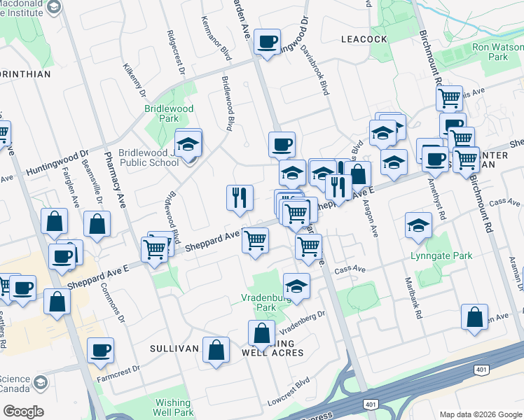Select the Kilkenny Dr street label
Screen dimensions: 524x420
coord(135,80)
